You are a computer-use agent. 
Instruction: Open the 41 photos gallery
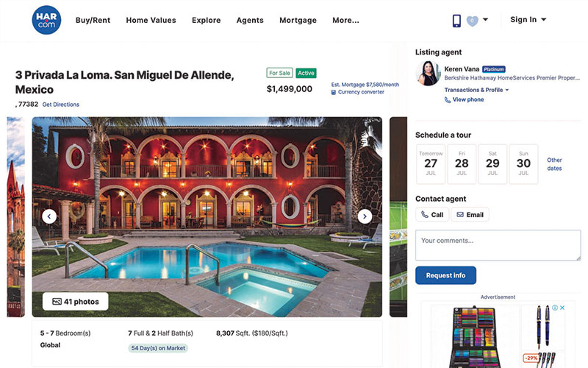(75, 301)
